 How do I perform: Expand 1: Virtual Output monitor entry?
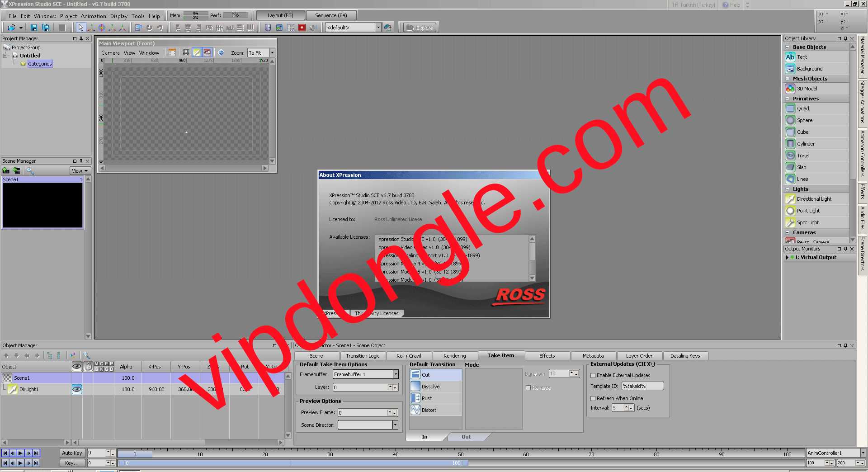[788, 257]
